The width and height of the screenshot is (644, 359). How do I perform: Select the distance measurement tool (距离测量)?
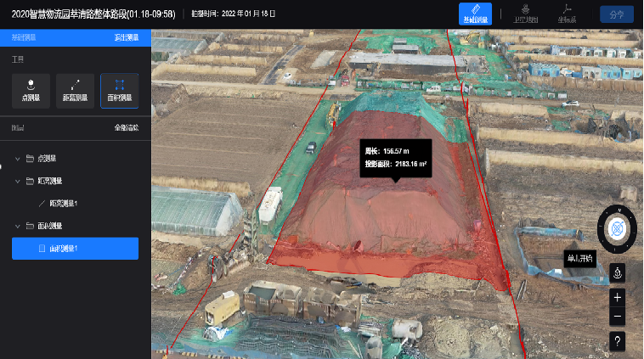[x=76, y=91]
